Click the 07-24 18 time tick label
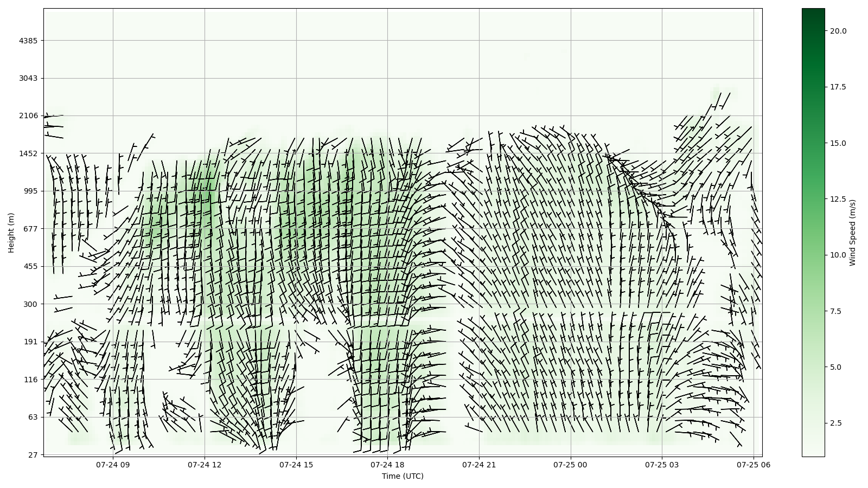868x488 pixels. (387, 465)
